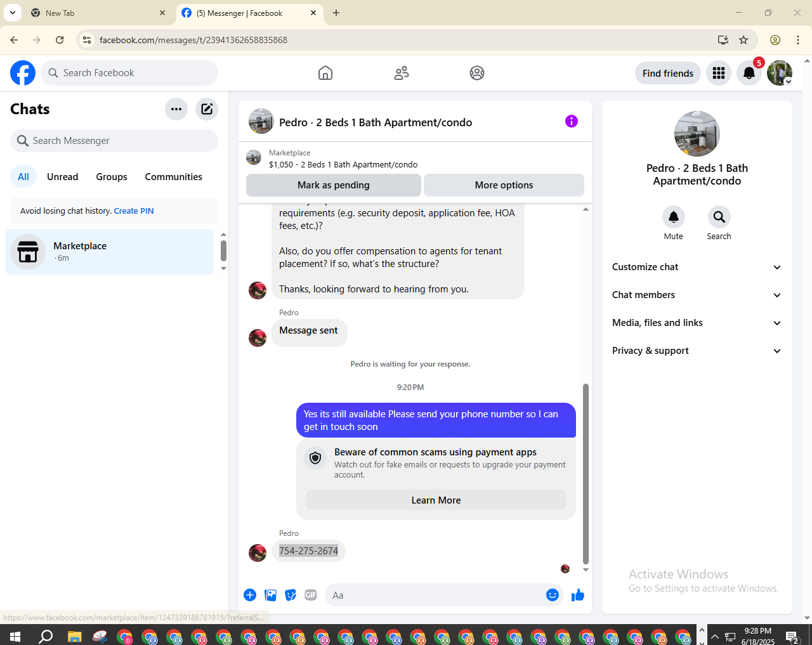Bookmark this page with the star icon

pos(743,40)
